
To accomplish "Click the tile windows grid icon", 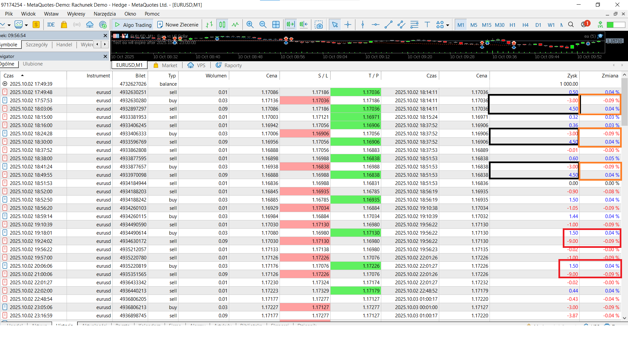I will click(x=276, y=25).
